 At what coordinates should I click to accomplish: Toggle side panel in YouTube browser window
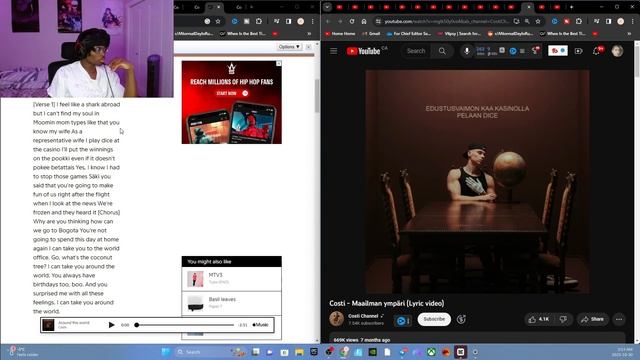pyautogui.click(x=609, y=21)
